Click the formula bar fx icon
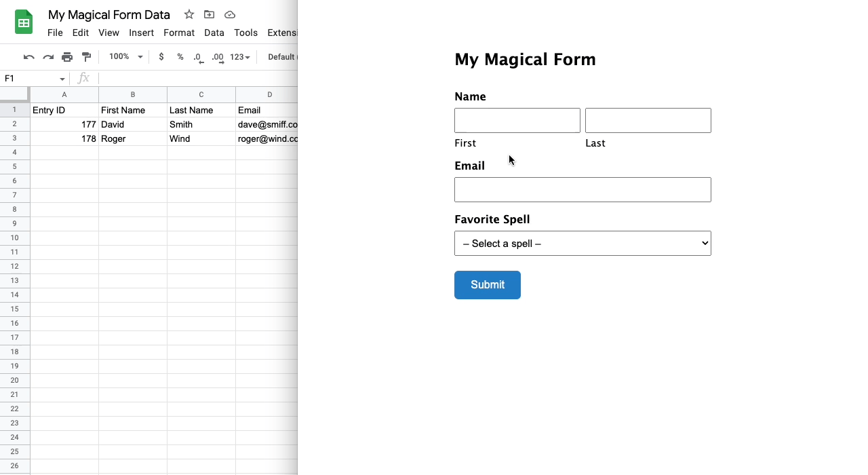 [x=83, y=79]
